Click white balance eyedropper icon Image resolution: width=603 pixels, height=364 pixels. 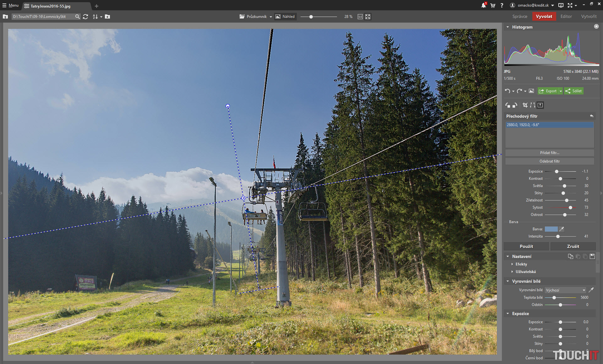click(x=591, y=290)
